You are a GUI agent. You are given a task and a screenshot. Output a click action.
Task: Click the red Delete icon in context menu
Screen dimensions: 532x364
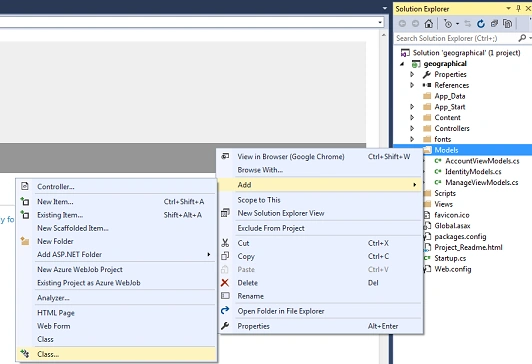click(x=225, y=283)
